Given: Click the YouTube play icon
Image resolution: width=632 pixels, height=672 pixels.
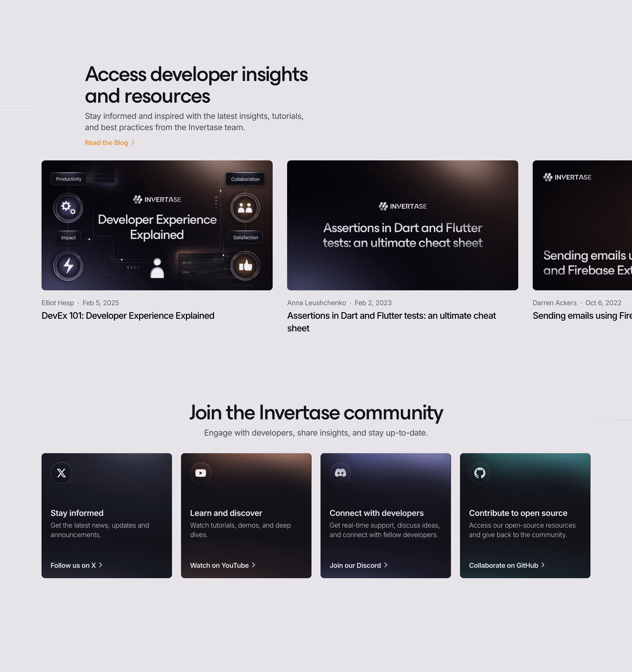Looking at the screenshot, I should coord(200,473).
